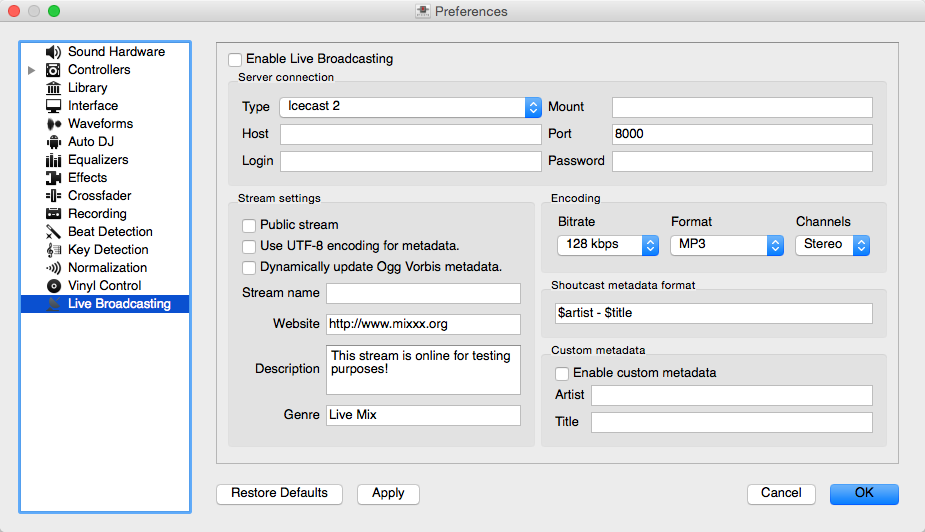Image resolution: width=925 pixels, height=532 pixels.
Task: Open the Bitrate dropdown
Action: pos(607,245)
